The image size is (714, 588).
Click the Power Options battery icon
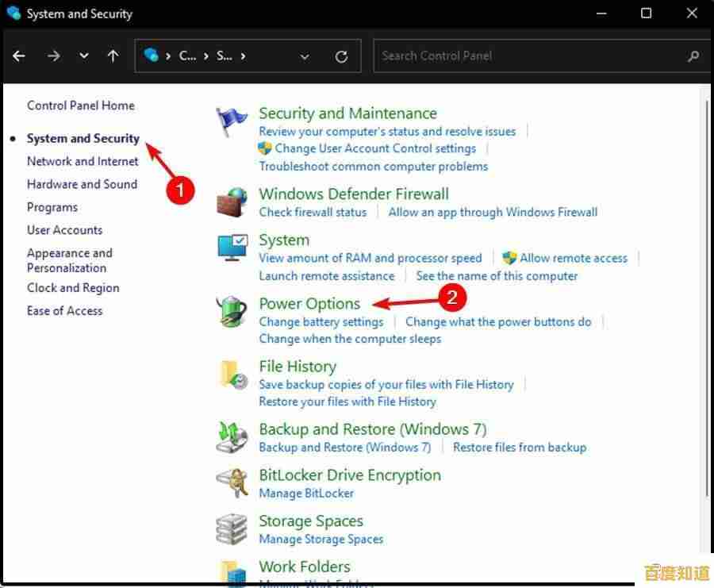coord(231,311)
